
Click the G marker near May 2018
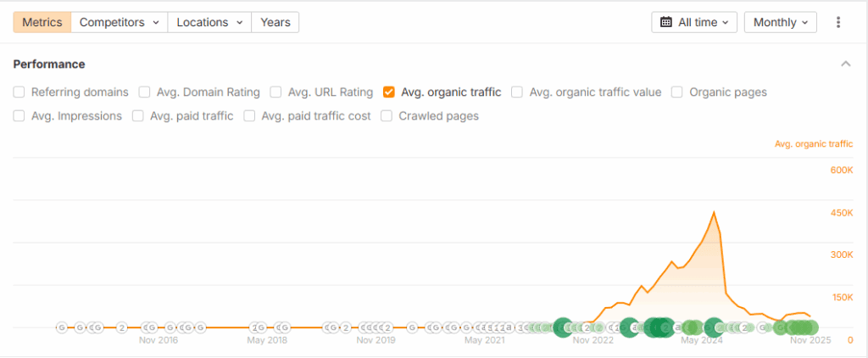[283, 327]
